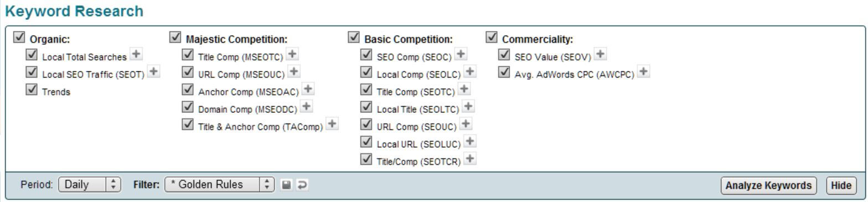This screenshot has height=202, width=868.
Task: Click plus icon beside Local URL (SEOLUC)
Action: tap(470, 142)
